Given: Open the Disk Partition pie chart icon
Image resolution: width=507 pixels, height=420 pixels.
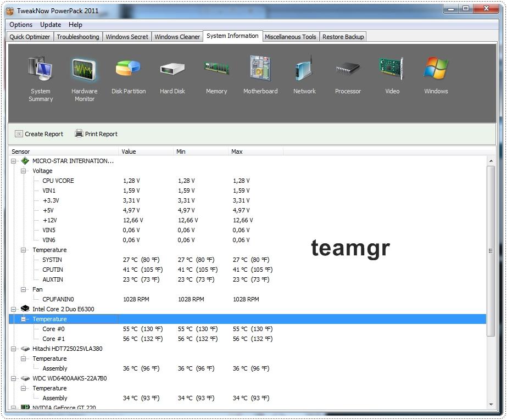Looking at the screenshot, I should pos(128,68).
